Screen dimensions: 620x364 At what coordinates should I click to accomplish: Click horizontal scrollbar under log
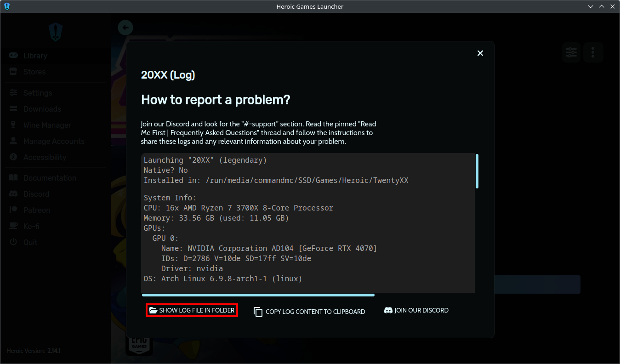coord(258,295)
